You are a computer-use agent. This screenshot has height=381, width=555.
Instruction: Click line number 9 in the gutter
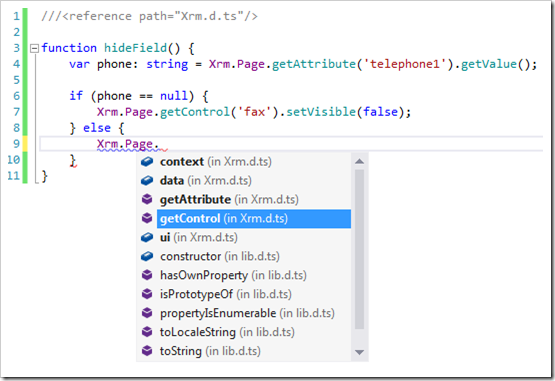click(16, 144)
